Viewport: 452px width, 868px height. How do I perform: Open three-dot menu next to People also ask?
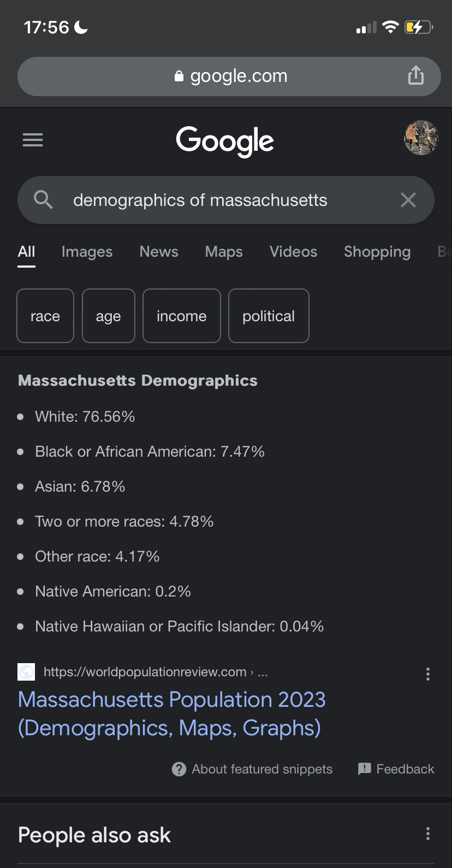[428, 834]
